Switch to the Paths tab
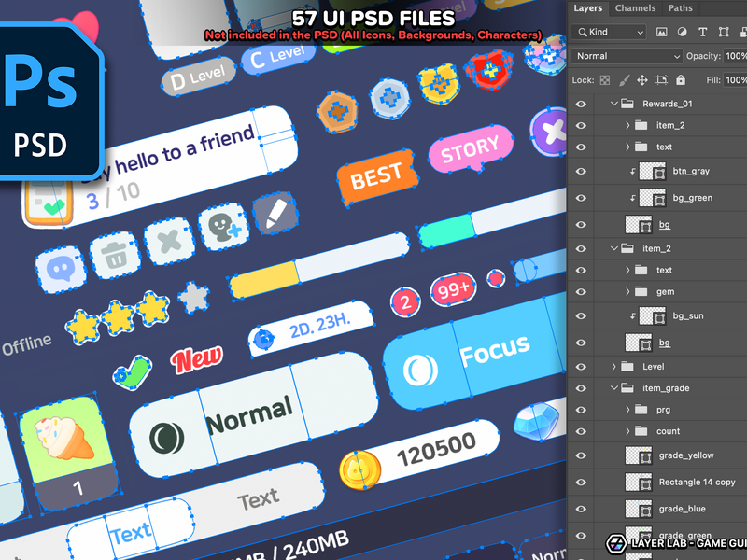 (681, 8)
